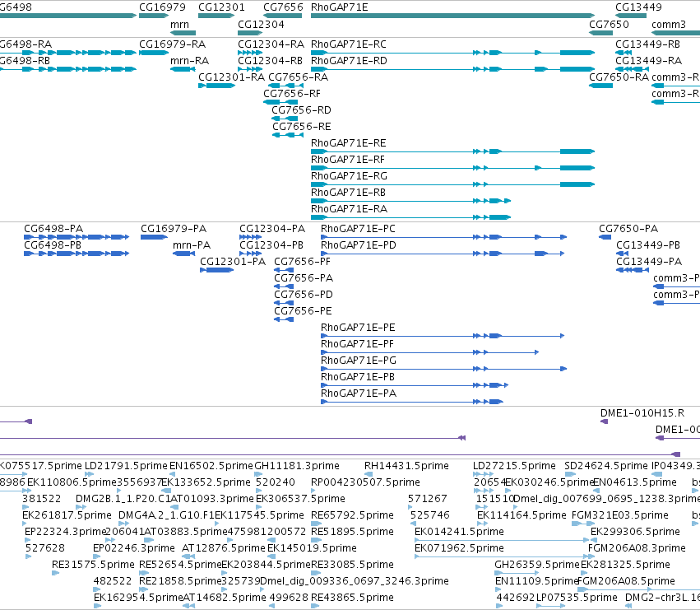Select the CG7650 gene label
This screenshot has width=700, height=610.
point(609,25)
